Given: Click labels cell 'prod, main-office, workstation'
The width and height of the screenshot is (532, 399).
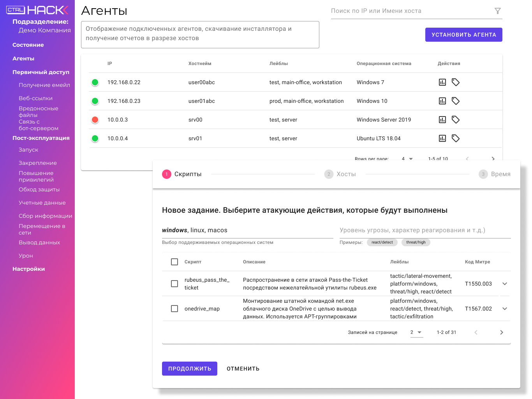Looking at the screenshot, I should point(307,101).
